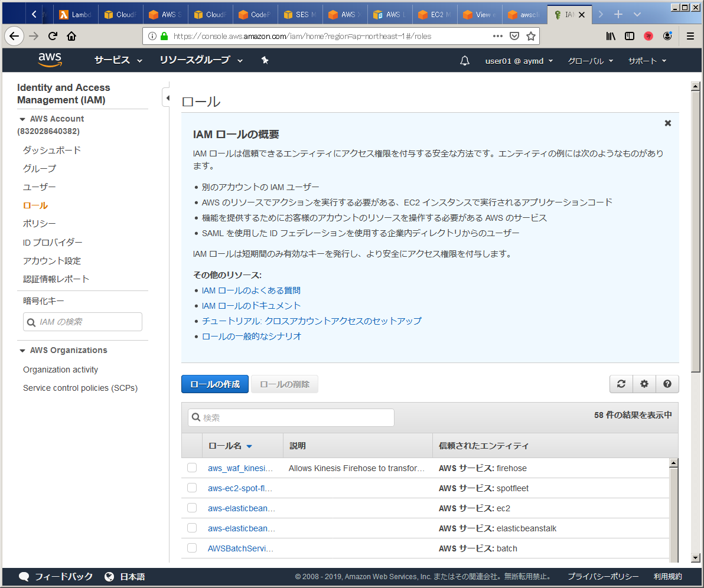
Task: Click the page vertical scrollbar thumb
Action: click(x=696, y=231)
